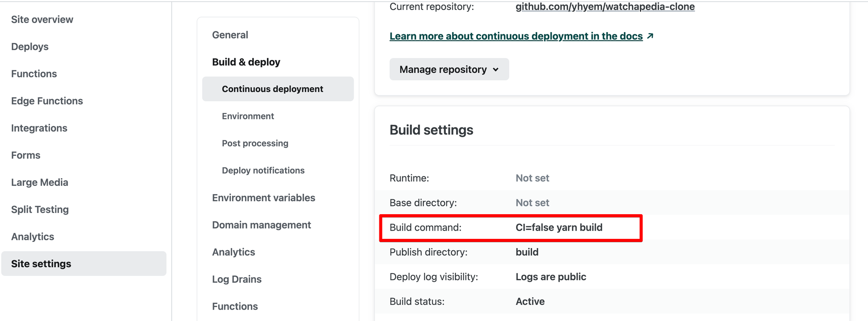Open Forms section

(26, 155)
